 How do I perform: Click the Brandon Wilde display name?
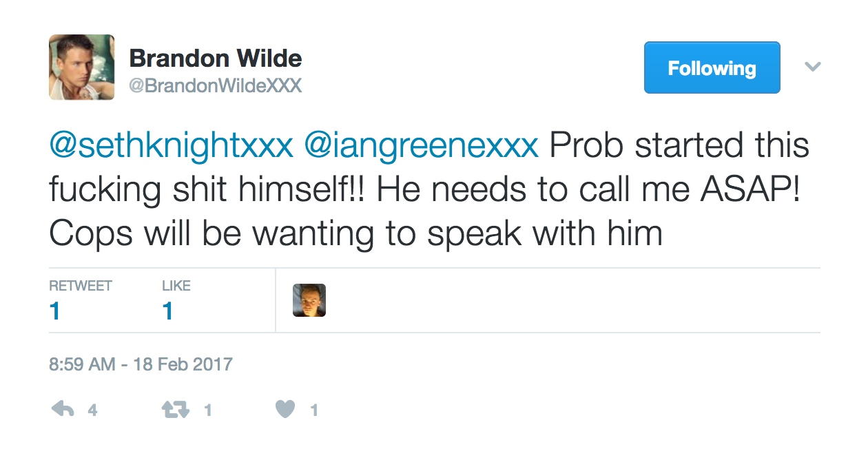(216, 59)
